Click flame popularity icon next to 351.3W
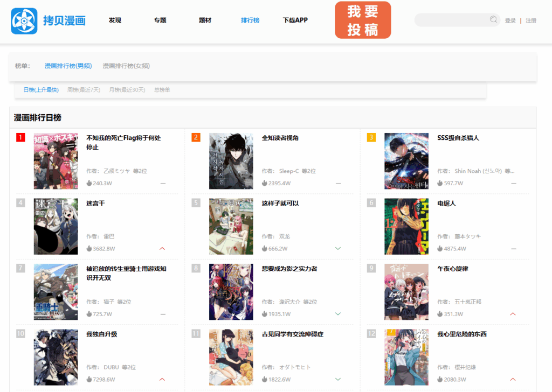This screenshot has width=552, height=392. 440,314
